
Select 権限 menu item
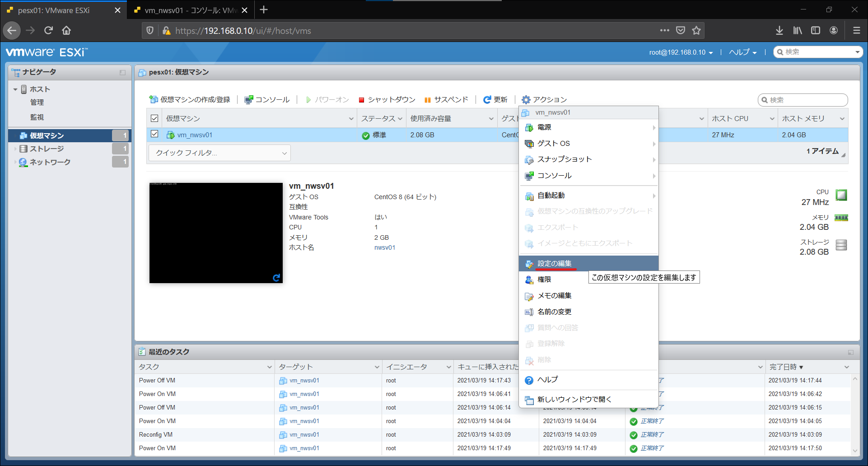(589, 280)
